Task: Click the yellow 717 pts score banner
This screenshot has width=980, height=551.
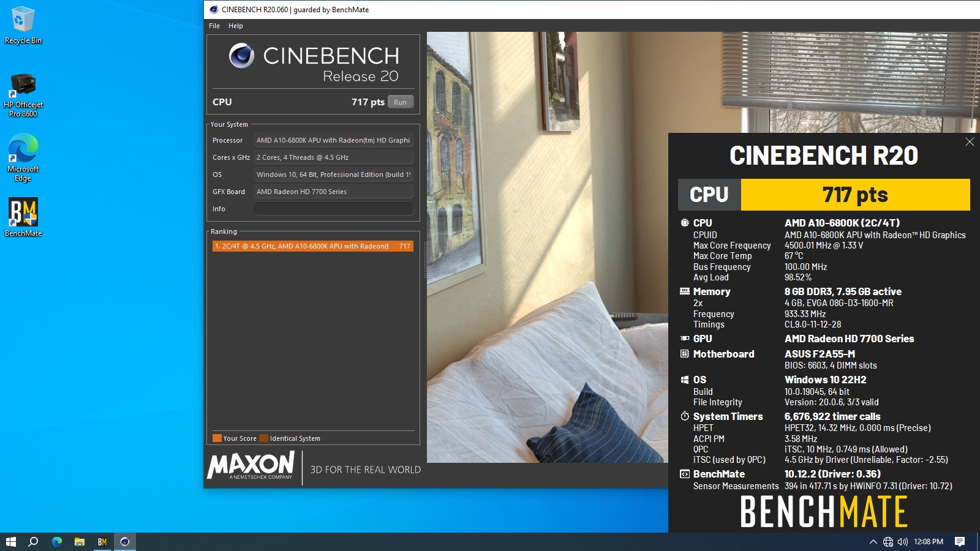Action: 855,195
